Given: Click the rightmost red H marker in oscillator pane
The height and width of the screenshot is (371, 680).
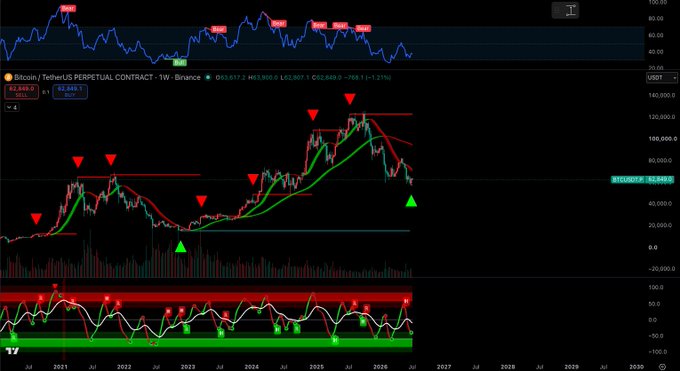Looking at the screenshot, I should point(406,301).
